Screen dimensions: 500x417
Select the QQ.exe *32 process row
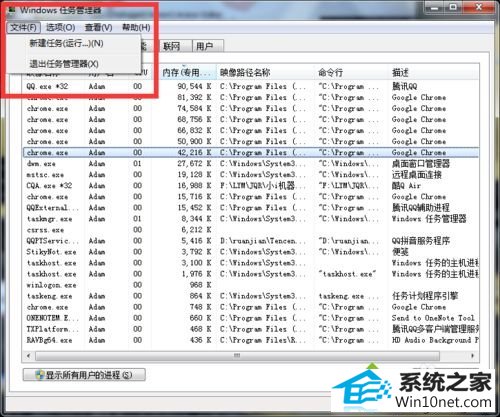[x=252, y=86]
